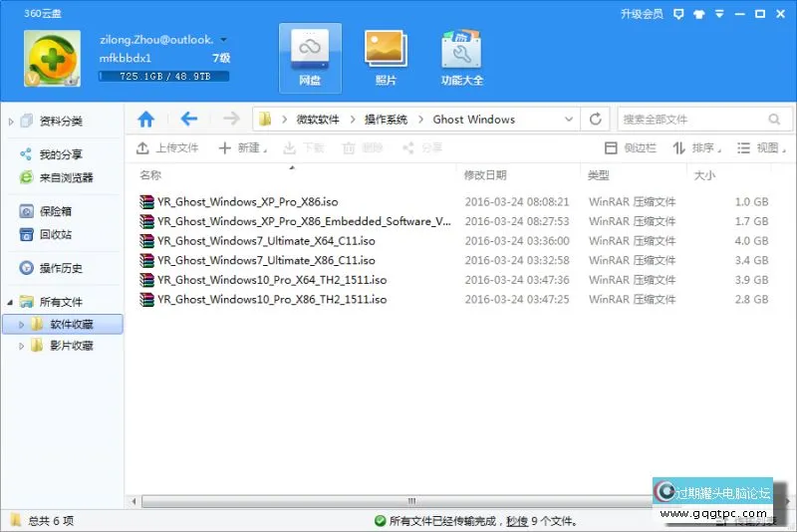Click the 分享 share toolbar button
Viewport: 797px width, 532px height.
[x=421, y=147]
